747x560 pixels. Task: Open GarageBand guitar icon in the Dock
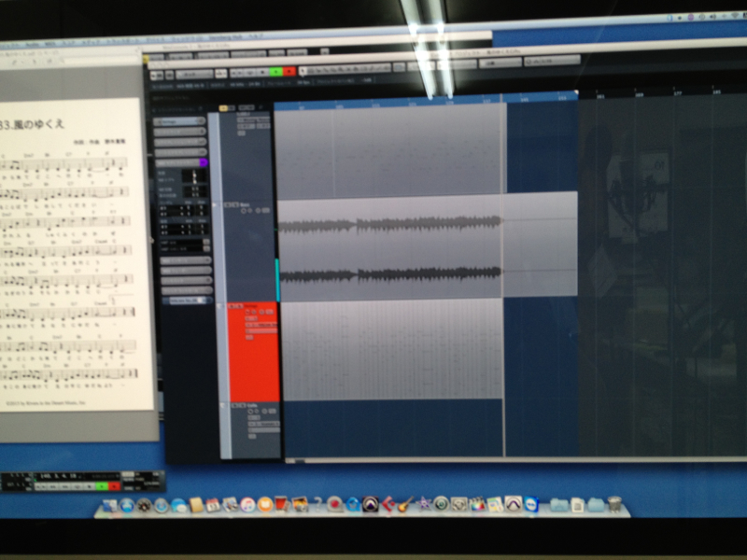coord(404,505)
